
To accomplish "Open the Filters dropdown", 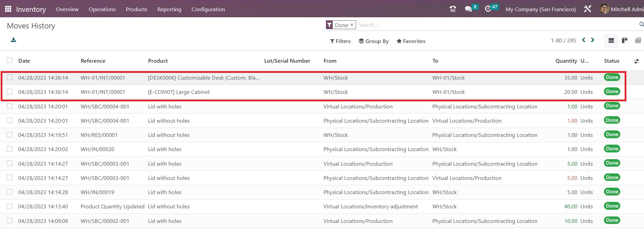I will click(x=340, y=41).
